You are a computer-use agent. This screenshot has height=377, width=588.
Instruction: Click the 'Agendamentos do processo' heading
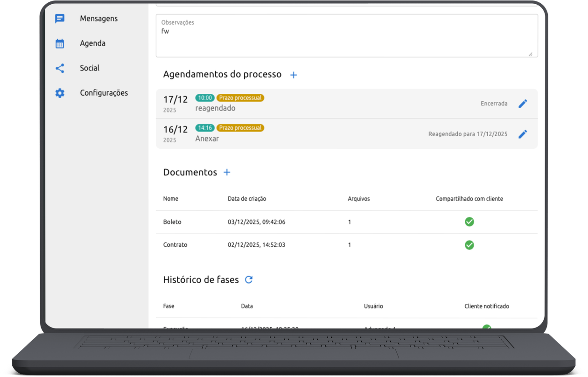222,74
